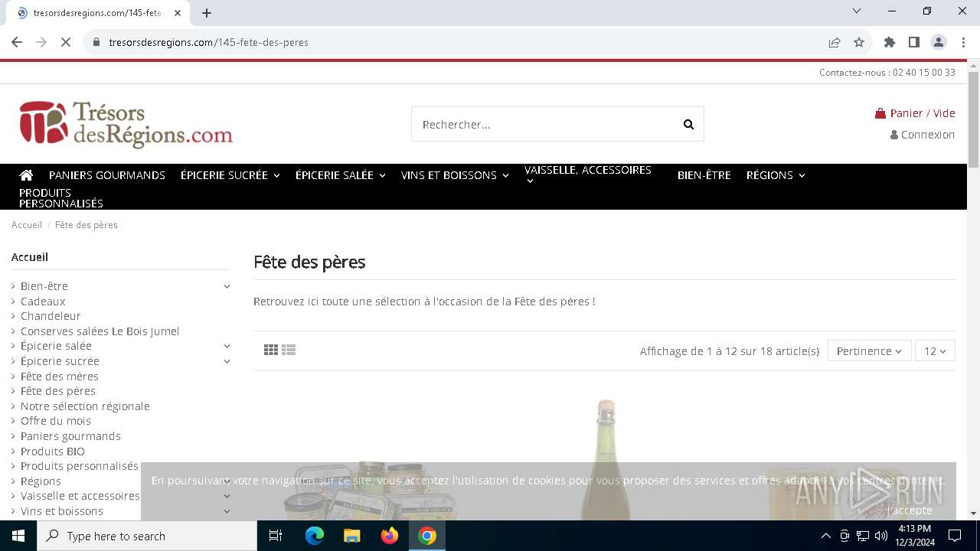Click the Panier / Vide cart link
Image resolution: width=980 pixels, height=551 pixels.
click(x=916, y=113)
